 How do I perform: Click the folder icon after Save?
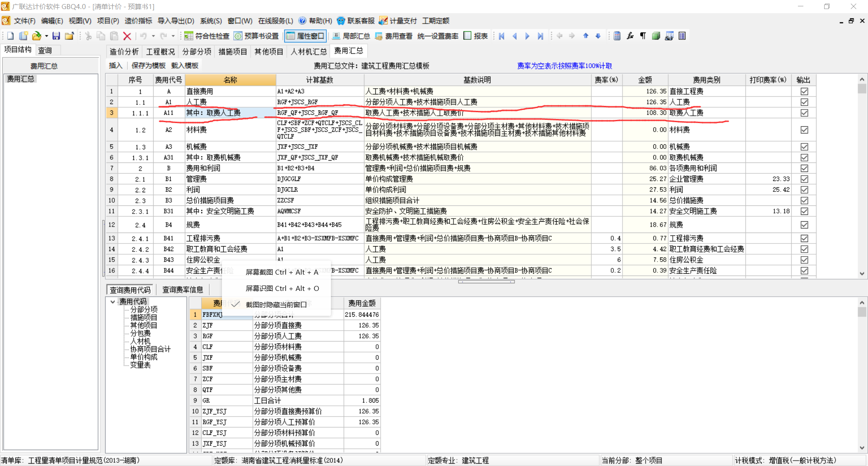click(x=69, y=36)
